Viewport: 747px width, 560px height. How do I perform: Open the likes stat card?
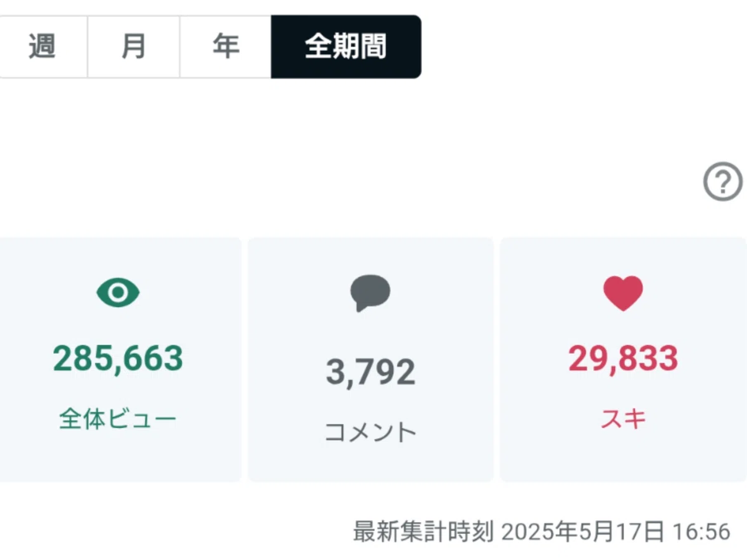623,359
